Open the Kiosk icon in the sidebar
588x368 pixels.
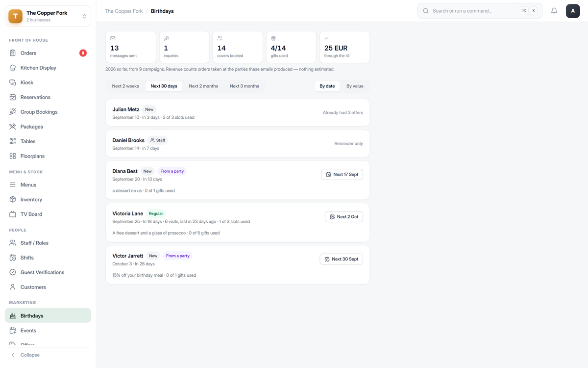coord(13,82)
